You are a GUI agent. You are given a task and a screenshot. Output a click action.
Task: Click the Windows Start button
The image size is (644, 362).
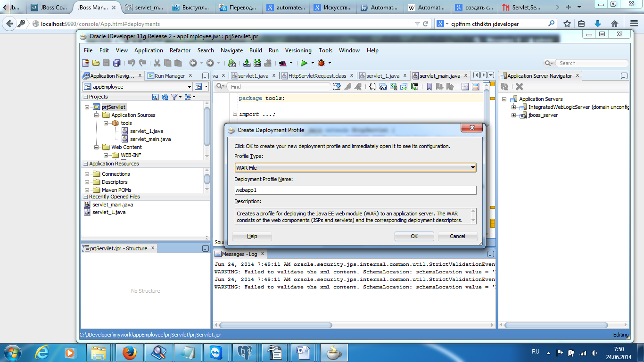12,352
